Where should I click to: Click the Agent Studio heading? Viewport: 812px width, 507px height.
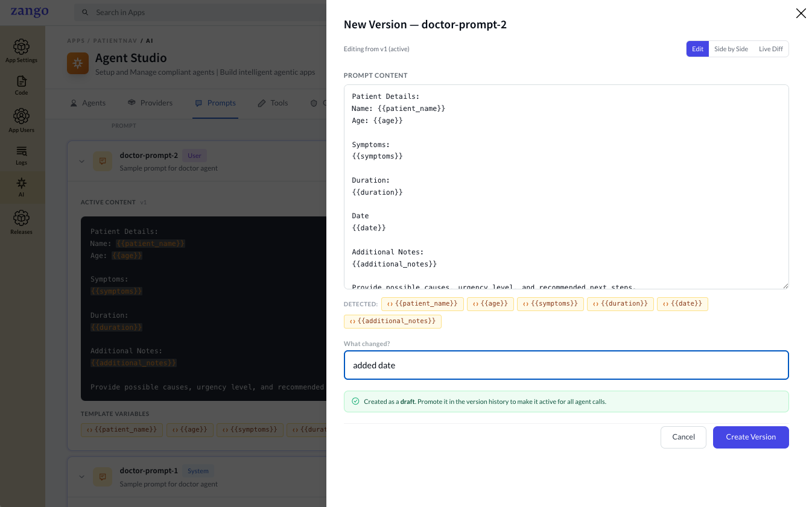click(131, 58)
